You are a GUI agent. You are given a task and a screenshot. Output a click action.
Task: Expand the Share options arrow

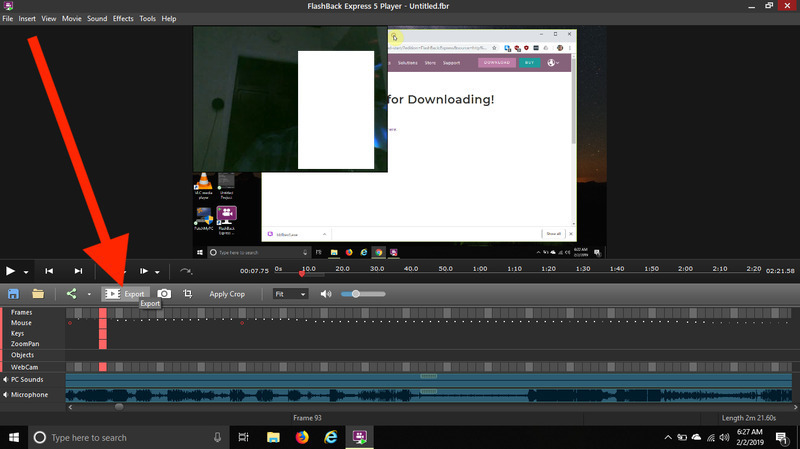88,294
